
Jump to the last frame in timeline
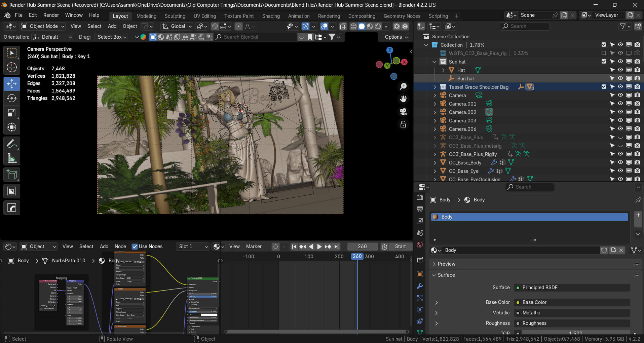coord(337,246)
